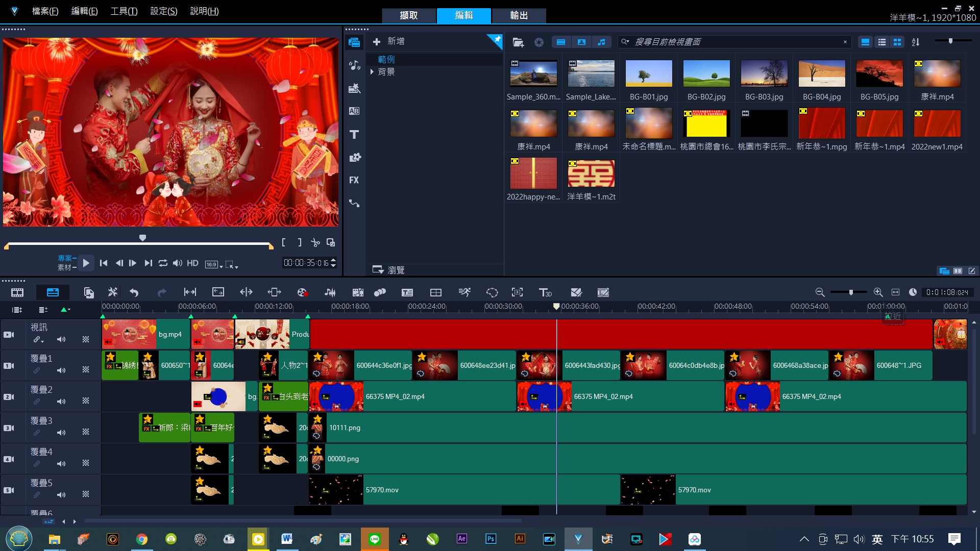Click the Import media folder icon

coord(518,42)
